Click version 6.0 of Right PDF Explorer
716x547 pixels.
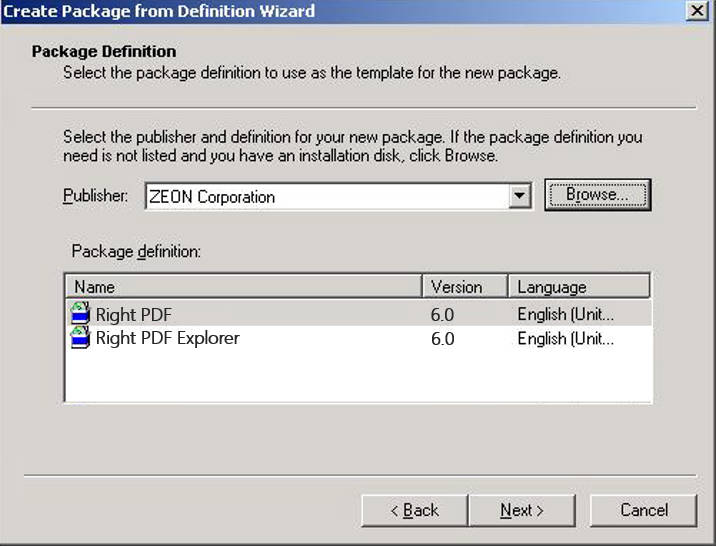pos(442,339)
